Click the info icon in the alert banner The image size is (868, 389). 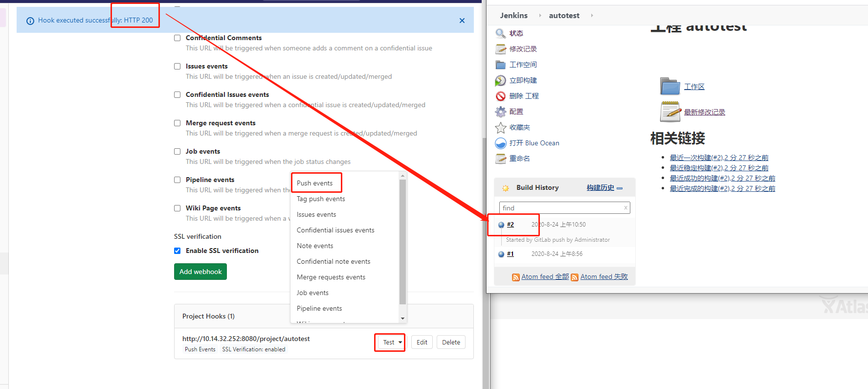(x=30, y=21)
